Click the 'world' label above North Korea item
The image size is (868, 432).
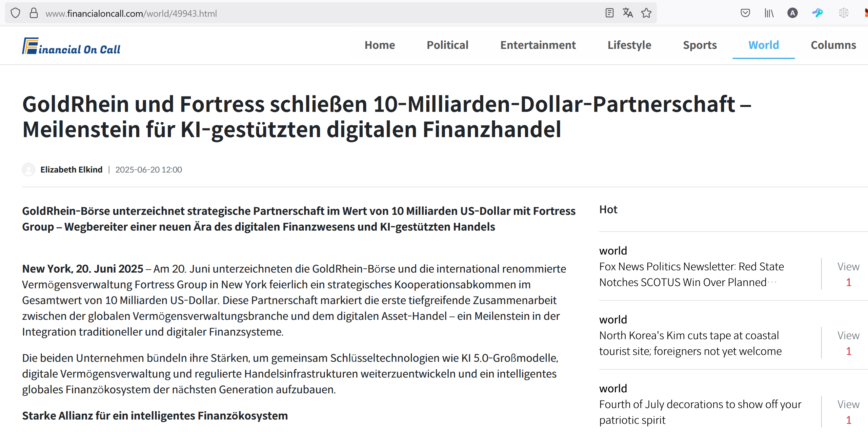pyautogui.click(x=613, y=319)
